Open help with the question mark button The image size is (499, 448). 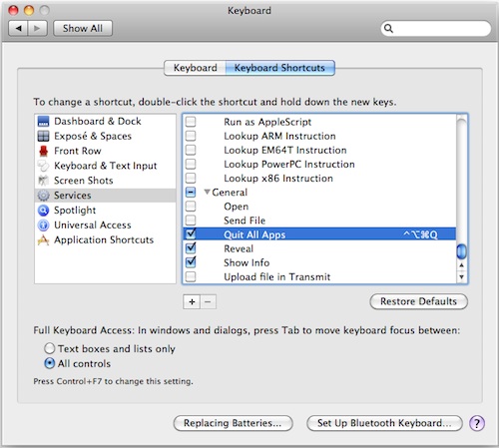point(477,423)
